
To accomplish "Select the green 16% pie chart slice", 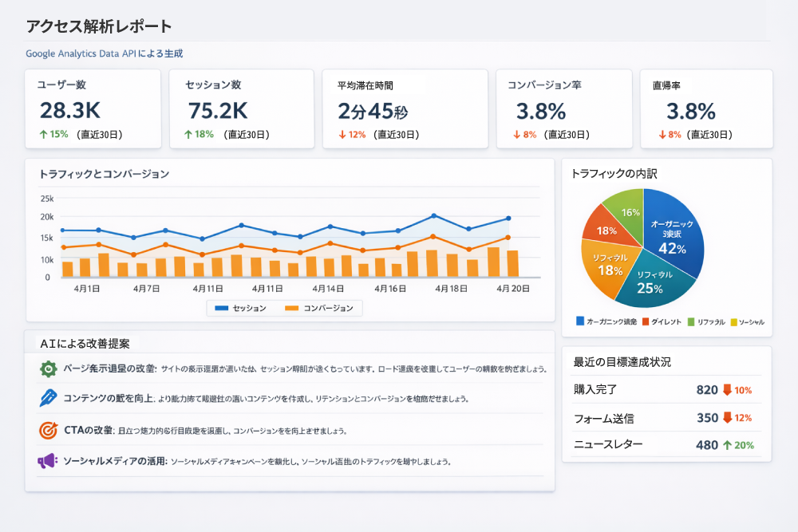I will tap(626, 210).
